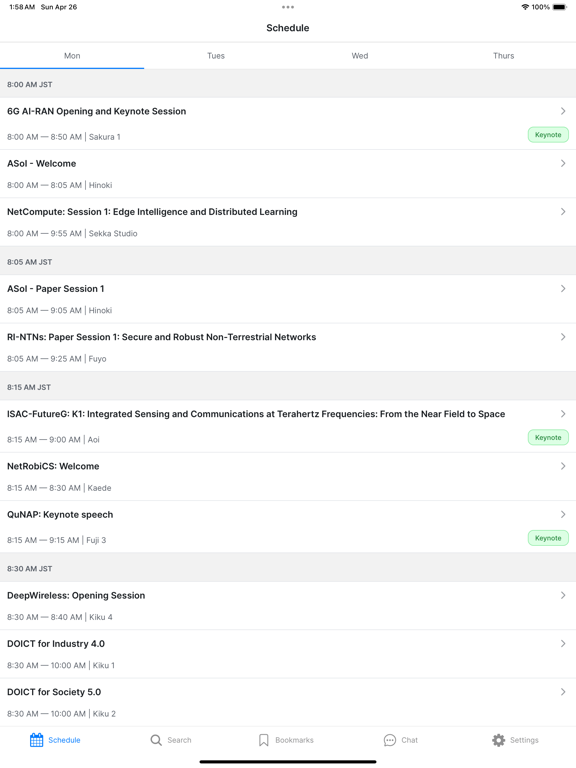Viewport: 576px width, 768px height.
Task: Click the Keynote badge on ISAC-FutureG session
Action: pyautogui.click(x=548, y=437)
